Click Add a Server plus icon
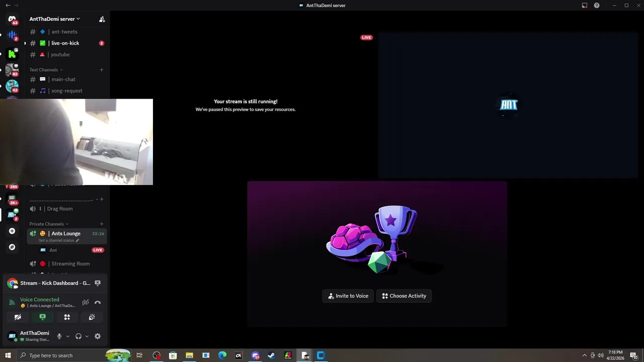Screen dimensions: 644x362 coord(12,231)
